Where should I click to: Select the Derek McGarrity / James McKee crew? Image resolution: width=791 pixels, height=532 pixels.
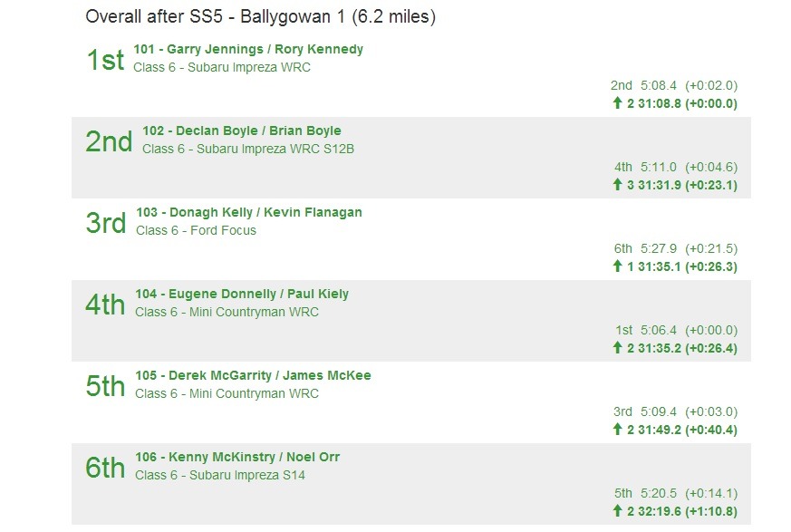pyautogui.click(x=253, y=375)
